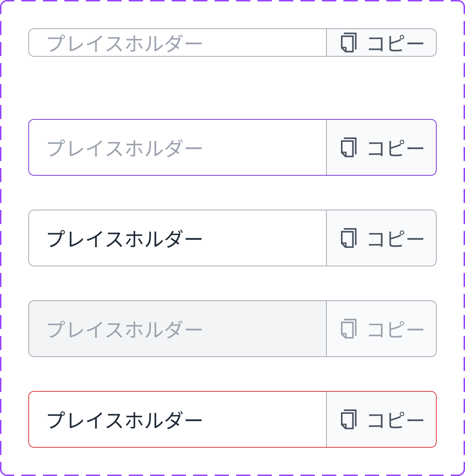Click the faded copy icon in the disabled row
The height and width of the screenshot is (476, 465).
pos(349,329)
